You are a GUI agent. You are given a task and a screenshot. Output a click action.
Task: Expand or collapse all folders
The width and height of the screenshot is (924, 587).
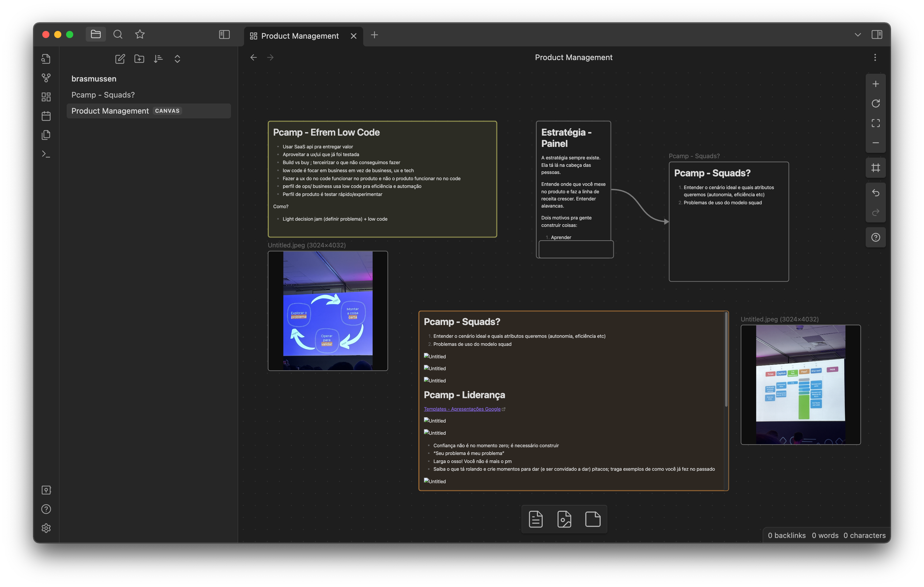pos(177,59)
